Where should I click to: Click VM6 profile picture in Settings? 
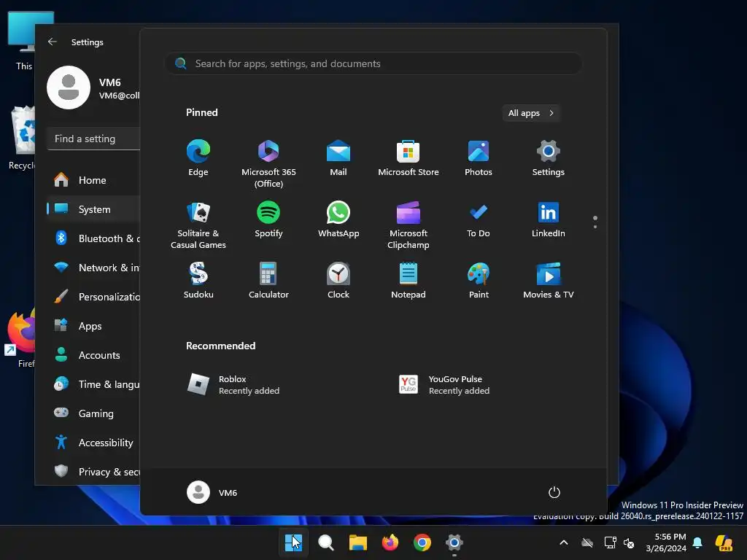(69, 87)
